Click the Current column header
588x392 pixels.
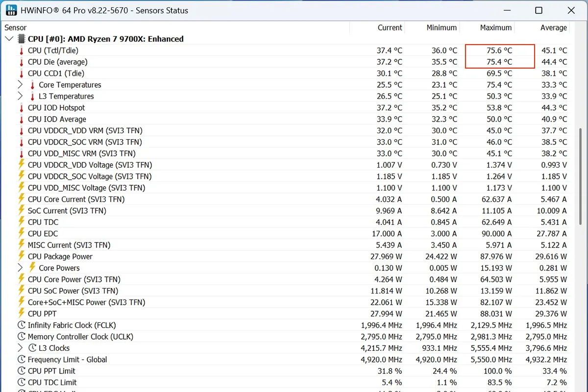pos(390,27)
